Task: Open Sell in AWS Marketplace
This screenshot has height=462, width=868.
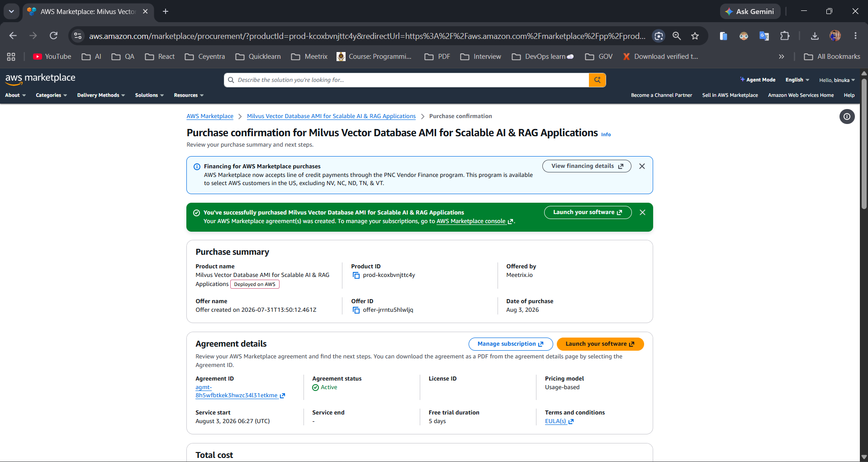Action: point(730,95)
